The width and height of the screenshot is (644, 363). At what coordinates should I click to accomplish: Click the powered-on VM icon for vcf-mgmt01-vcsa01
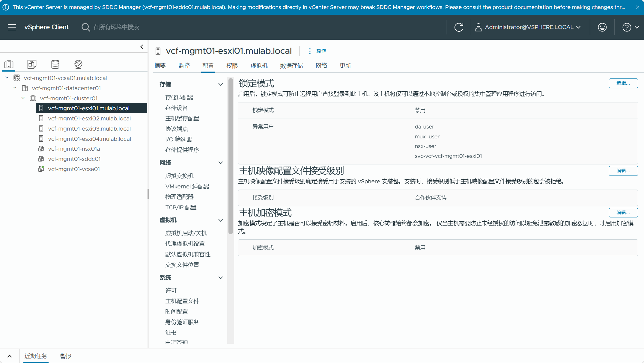click(x=41, y=169)
